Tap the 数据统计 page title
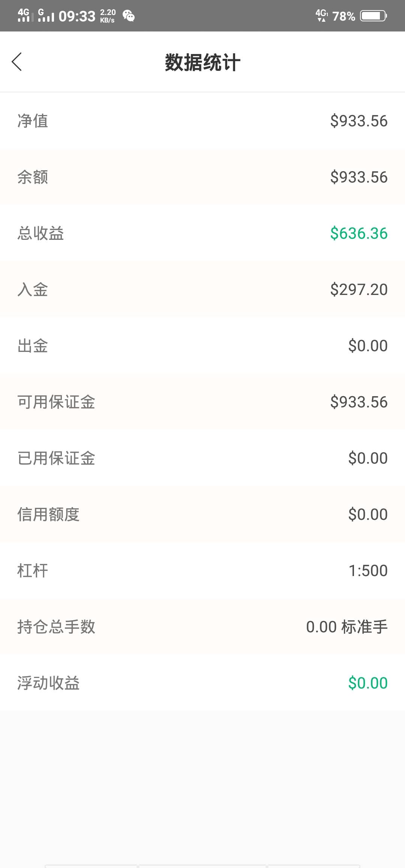The width and height of the screenshot is (405, 868). tap(202, 62)
